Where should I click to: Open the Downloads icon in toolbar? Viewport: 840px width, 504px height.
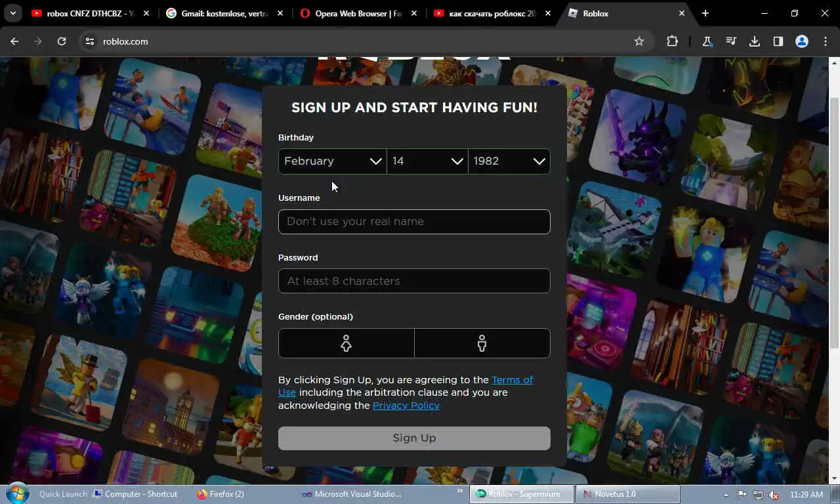[x=755, y=41]
